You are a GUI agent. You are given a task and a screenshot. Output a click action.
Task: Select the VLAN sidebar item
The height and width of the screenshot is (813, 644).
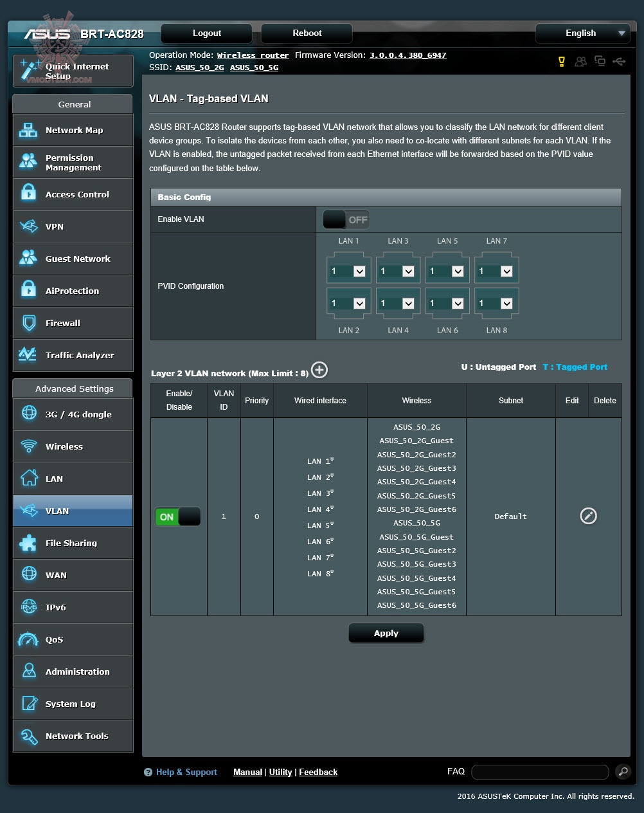73,511
